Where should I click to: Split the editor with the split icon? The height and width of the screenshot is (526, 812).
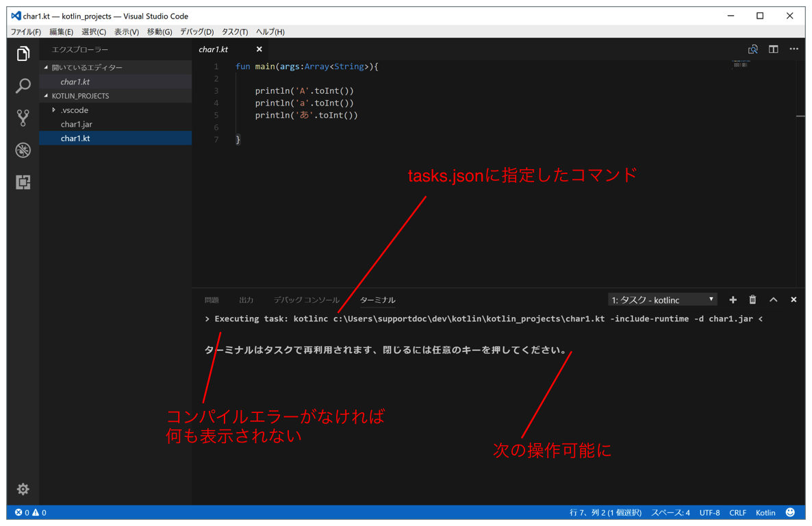[773, 49]
